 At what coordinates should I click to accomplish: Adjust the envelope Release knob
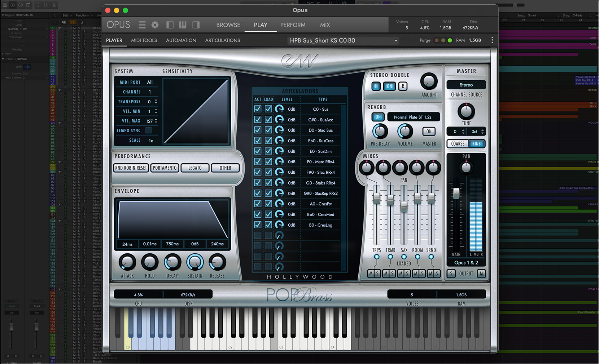tap(217, 262)
